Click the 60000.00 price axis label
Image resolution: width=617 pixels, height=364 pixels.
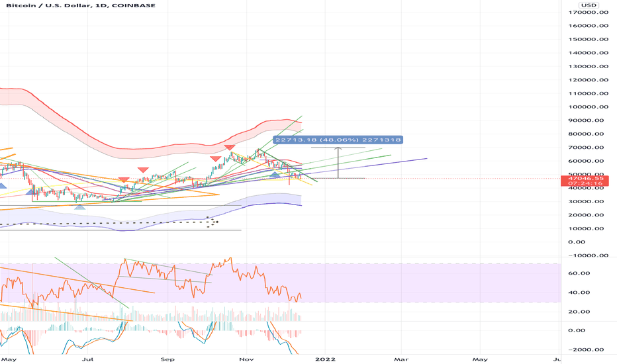(x=586, y=161)
